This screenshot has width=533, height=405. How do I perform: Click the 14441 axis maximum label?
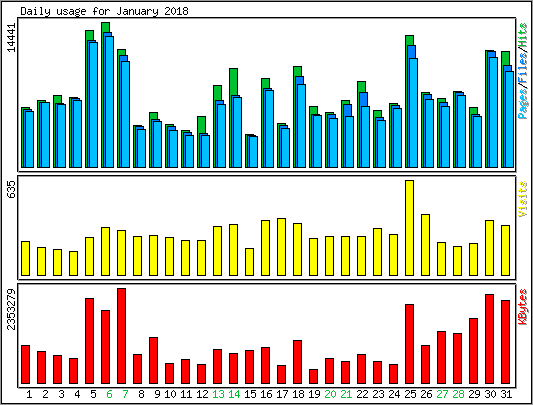(12, 38)
